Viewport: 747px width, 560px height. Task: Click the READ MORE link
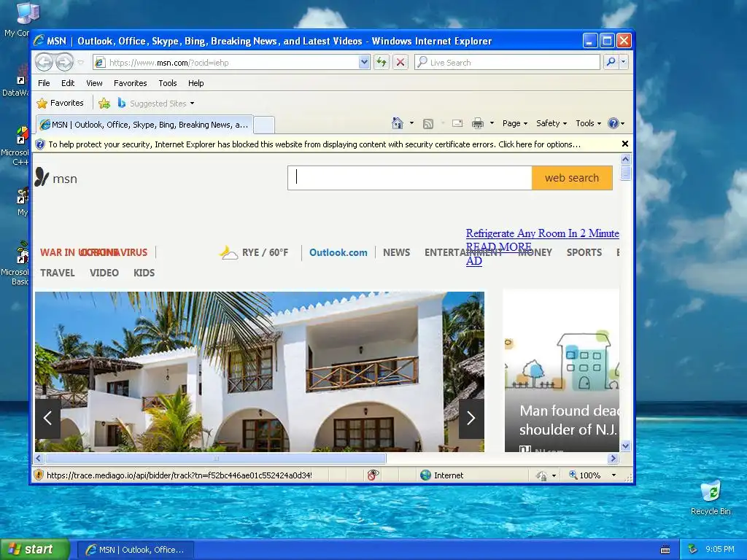click(498, 246)
